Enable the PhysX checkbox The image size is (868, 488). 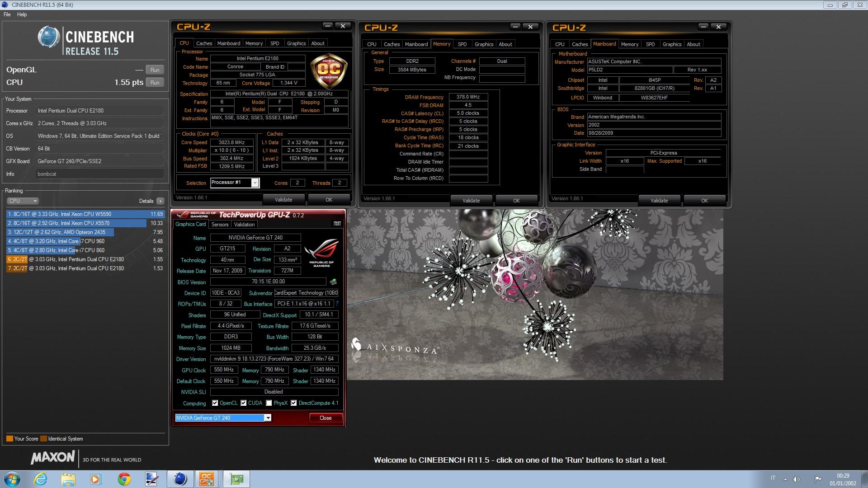269,403
